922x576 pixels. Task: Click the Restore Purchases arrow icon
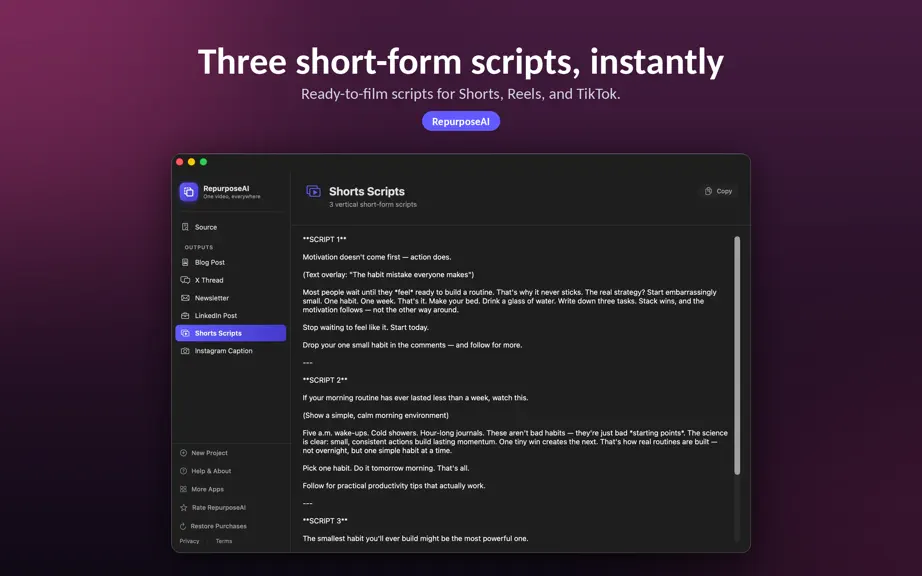(183, 526)
